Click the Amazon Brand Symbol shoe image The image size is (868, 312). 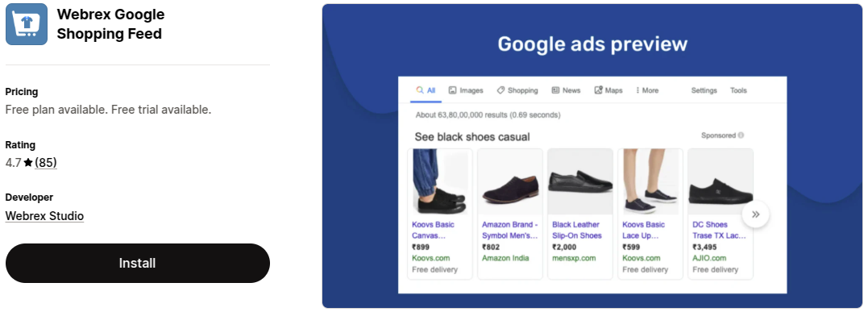pos(510,181)
